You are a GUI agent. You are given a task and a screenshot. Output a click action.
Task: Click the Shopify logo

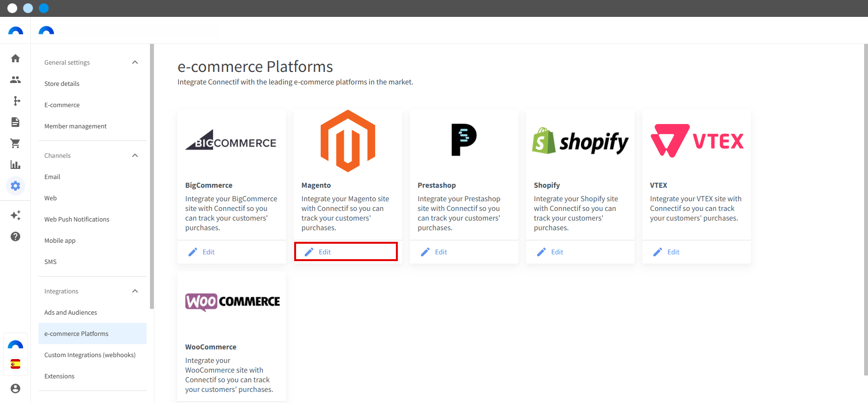580,141
